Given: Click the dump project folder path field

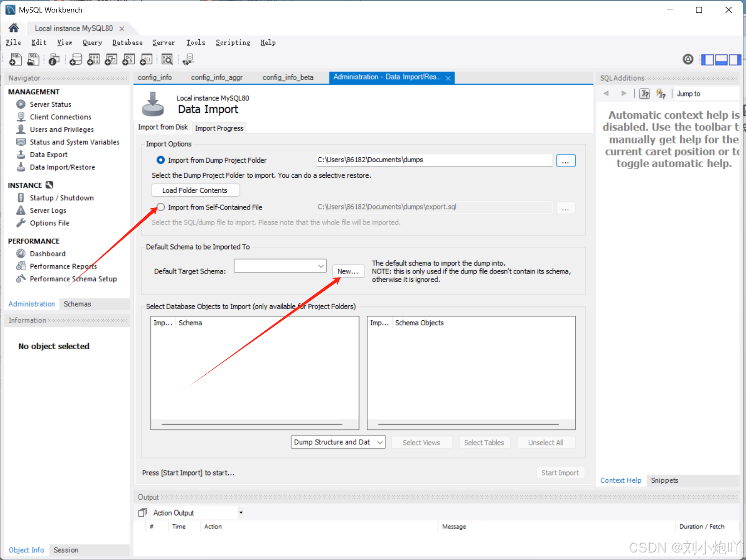Looking at the screenshot, I should (x=434, y=160).
